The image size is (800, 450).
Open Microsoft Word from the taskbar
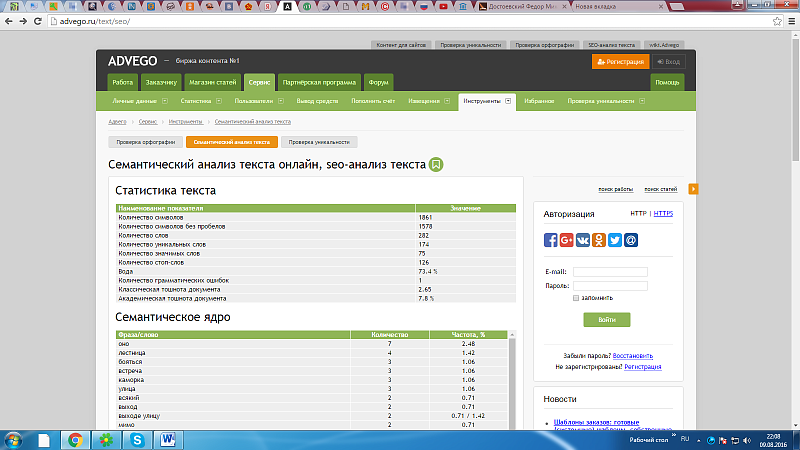pyautogui.click(x=167, y=440)
